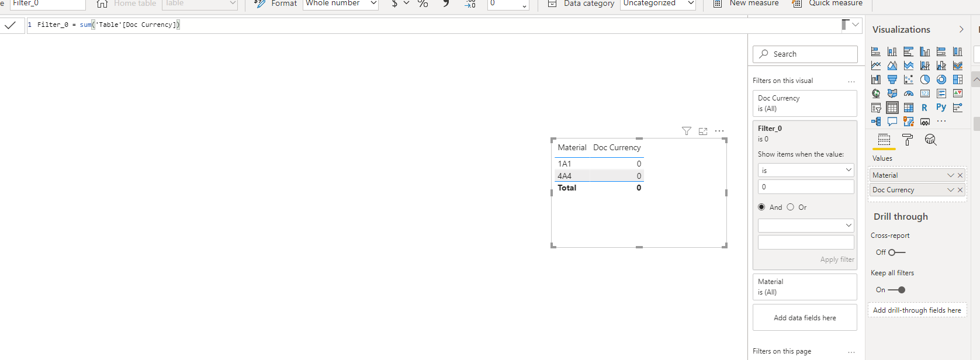Open the currency symbol dropdown arrow

tap(407, 4)
